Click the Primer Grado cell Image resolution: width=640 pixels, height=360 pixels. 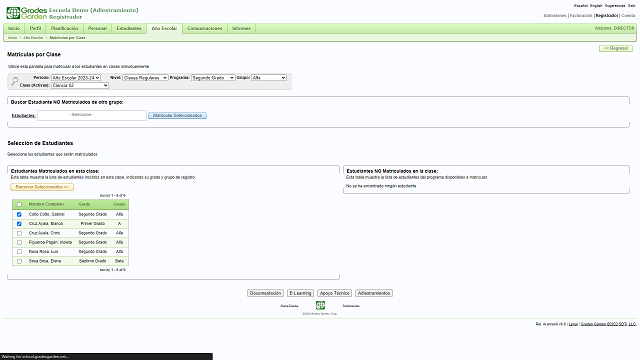[x=93, y=224]
